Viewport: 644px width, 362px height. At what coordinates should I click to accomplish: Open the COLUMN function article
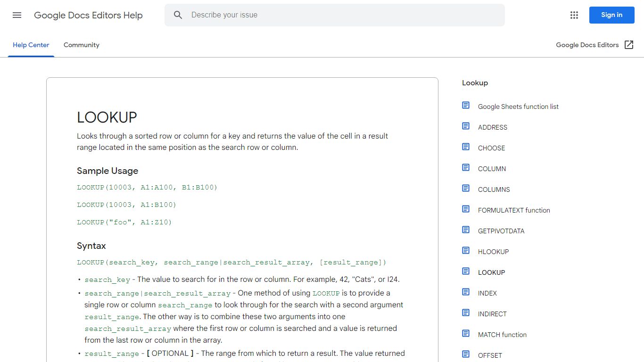[492, 169]
